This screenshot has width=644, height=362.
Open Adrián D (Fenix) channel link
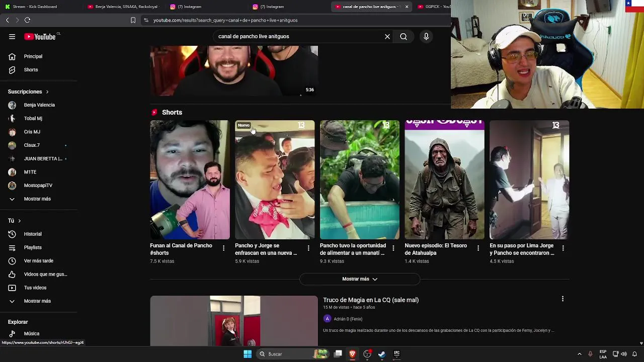click(x=348, y=319)
